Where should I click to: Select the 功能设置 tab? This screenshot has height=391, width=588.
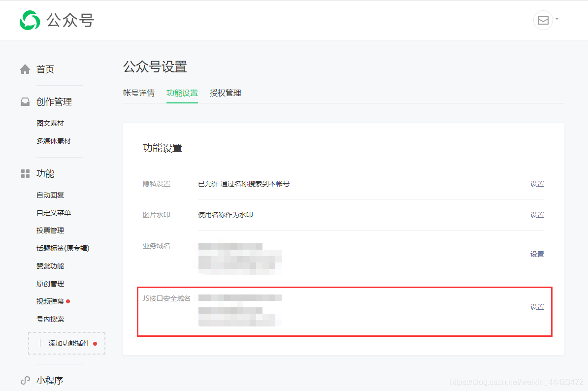click(x=182, y=93)
